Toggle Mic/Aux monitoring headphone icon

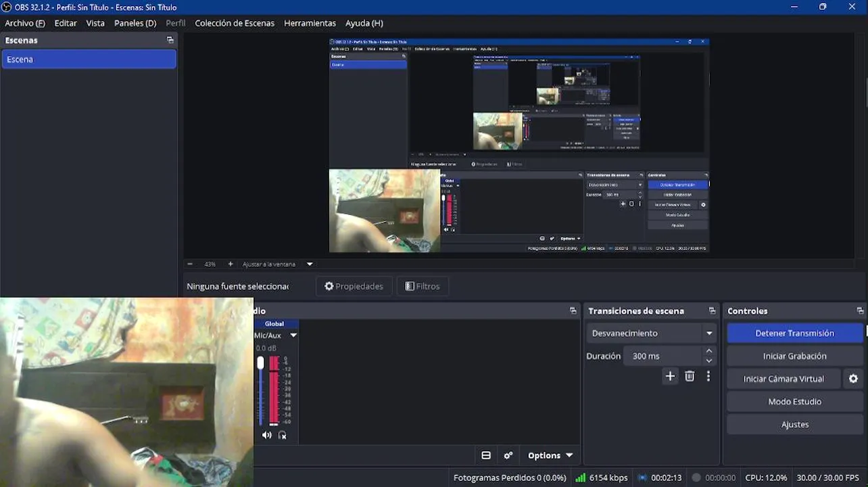click(283, 435)
